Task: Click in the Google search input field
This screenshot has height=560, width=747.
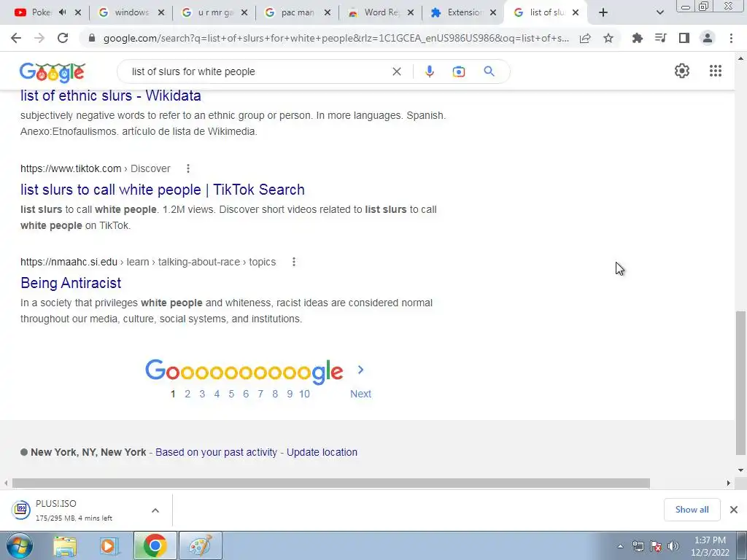Action: click(258, 71)
